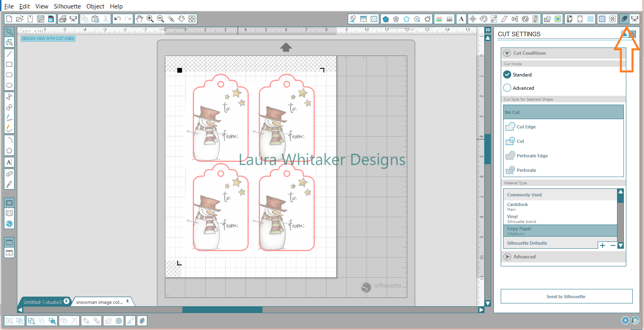Expand the Advanced section at panel bottom
This screenshot has width=644, height=330.
507,257
